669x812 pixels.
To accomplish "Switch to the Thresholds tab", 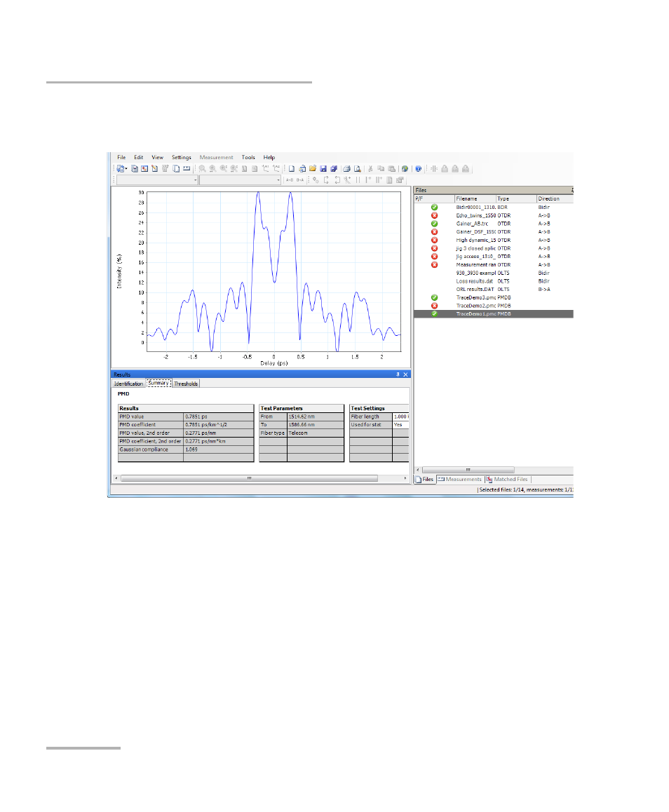I will tap(186, 384).
